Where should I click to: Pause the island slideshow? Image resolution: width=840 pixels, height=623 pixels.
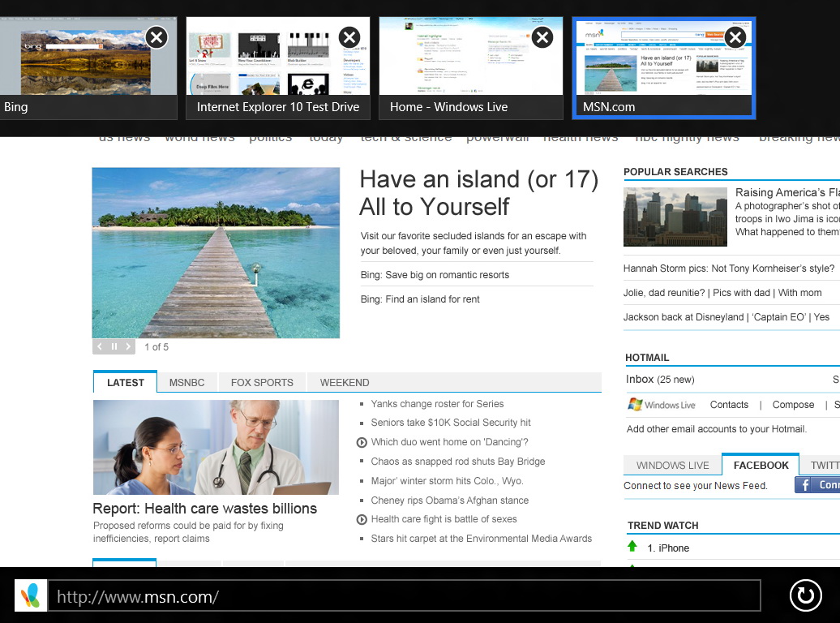coord(114,347)
